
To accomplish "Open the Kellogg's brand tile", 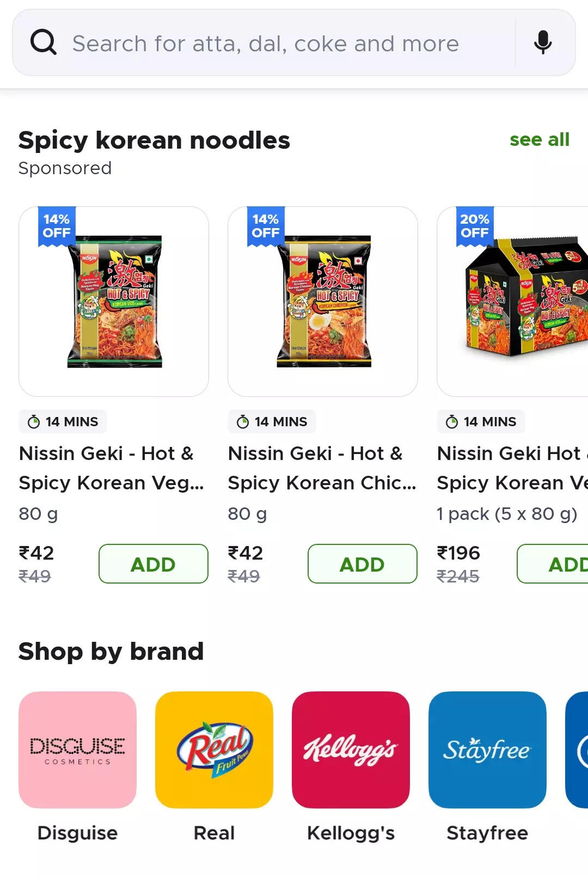I will tap(351, 750).
